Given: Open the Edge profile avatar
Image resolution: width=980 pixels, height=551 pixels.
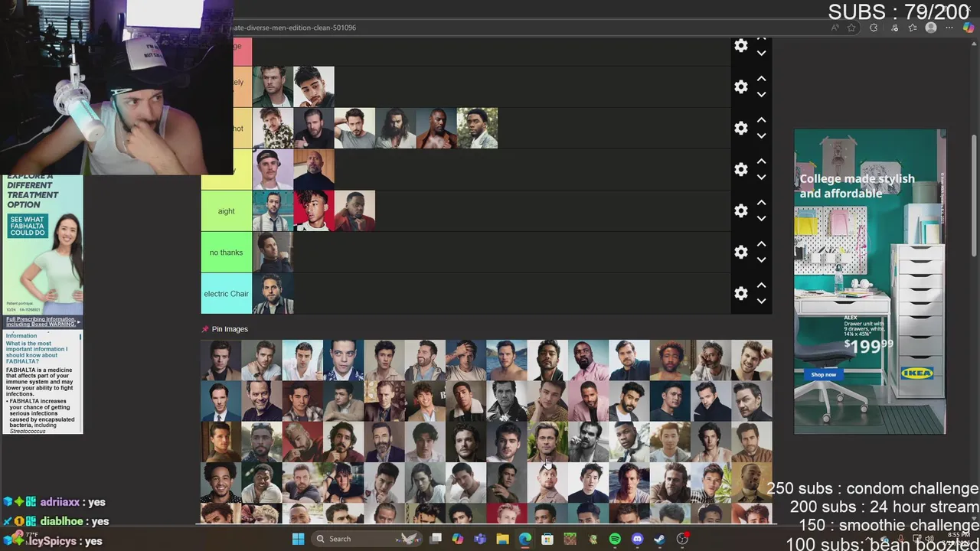Looking at the screenshot, I should coord(931,28).
